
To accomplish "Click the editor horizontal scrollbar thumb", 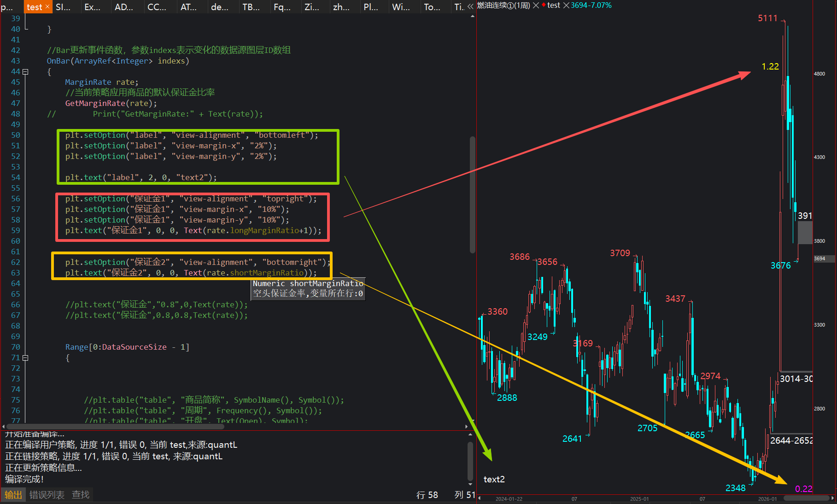I will 115,427.
